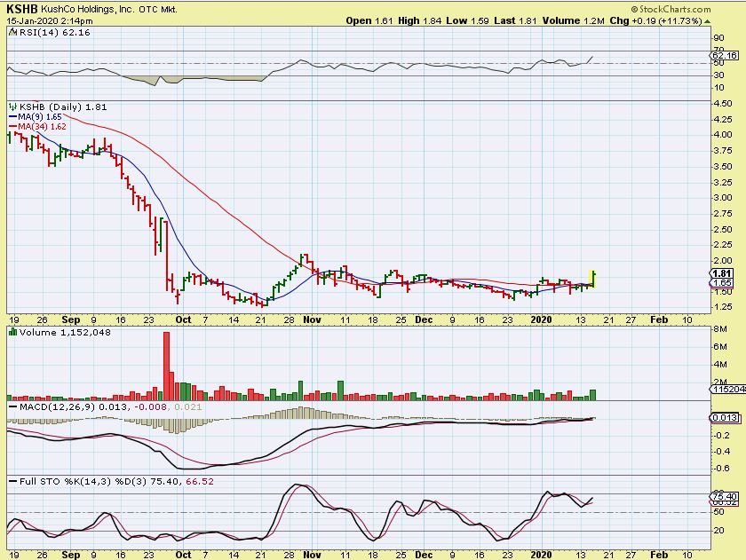Click the 2.00 label on the price axis
The width and height of the screenshot is (746, 560).
pos(723,261)
